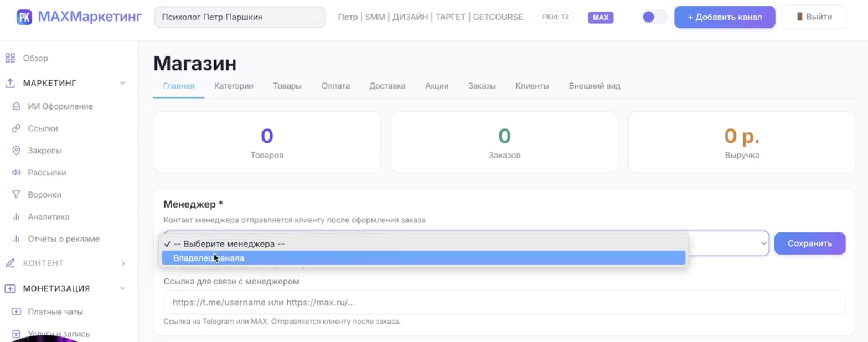Open Обзор in the sidebar
868x342 pixels.
[35, 58]
